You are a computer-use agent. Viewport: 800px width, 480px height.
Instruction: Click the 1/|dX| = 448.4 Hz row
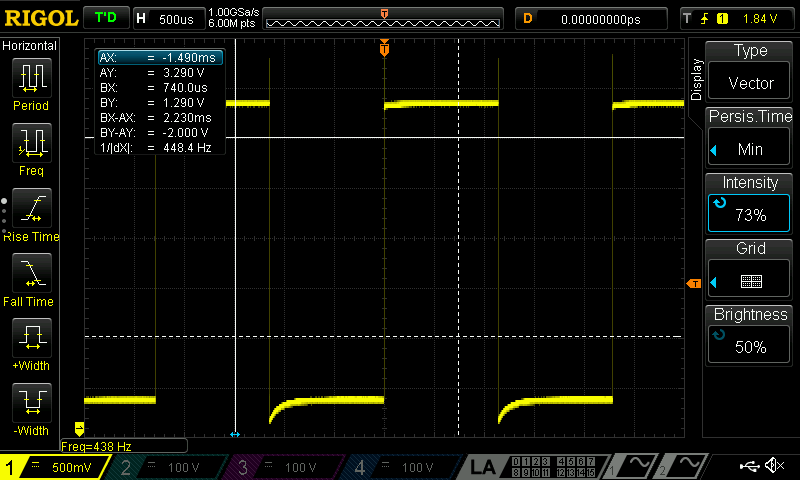point(160,148)
